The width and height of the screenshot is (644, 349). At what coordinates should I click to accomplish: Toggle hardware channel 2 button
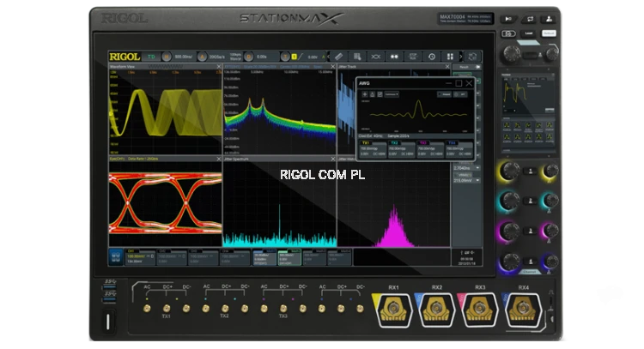pyautogui.click(x=531, y=201)
